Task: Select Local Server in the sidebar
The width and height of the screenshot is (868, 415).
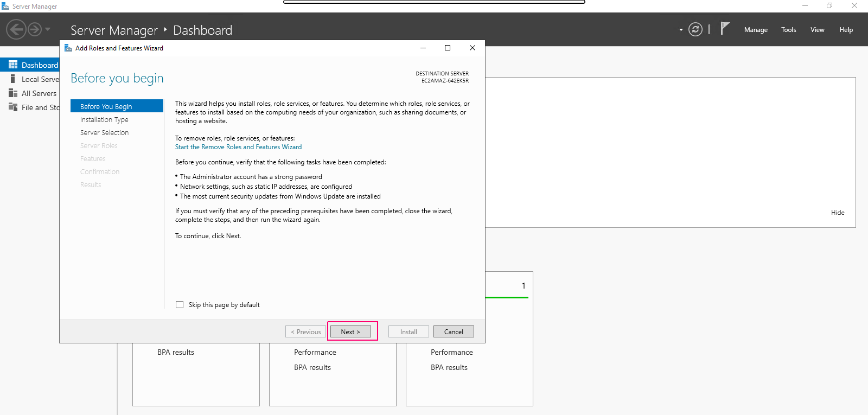Action: click(30, 79)
